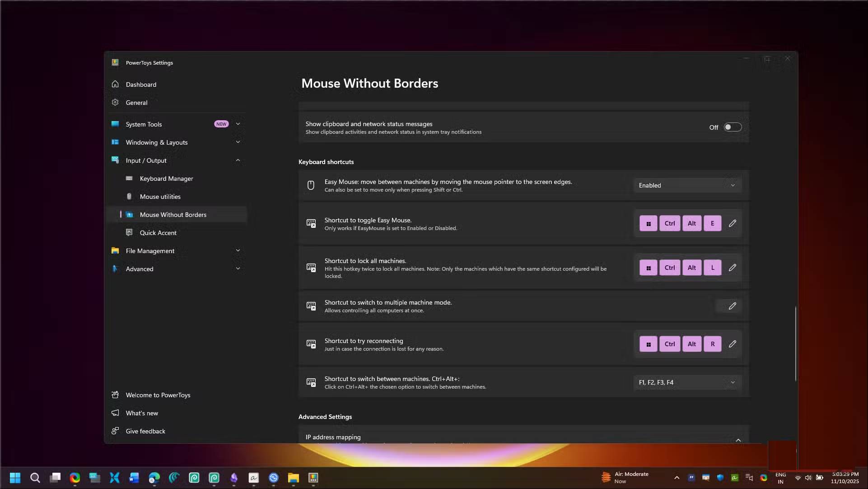Toggle clipboard and network status messages
This screenshot has width=868, height=489.
[x=732, y=127]
